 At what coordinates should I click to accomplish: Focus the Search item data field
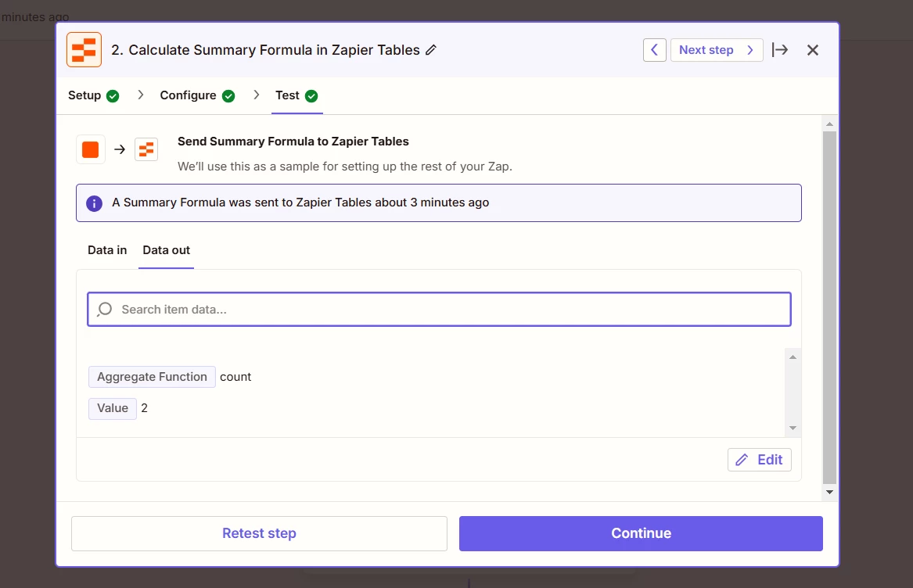point(439,309)
